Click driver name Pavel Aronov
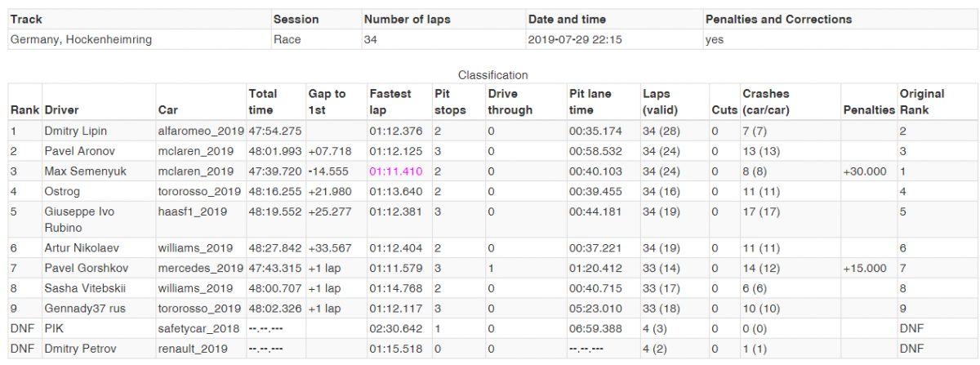980x365 pixels. [x=79, y=151]
